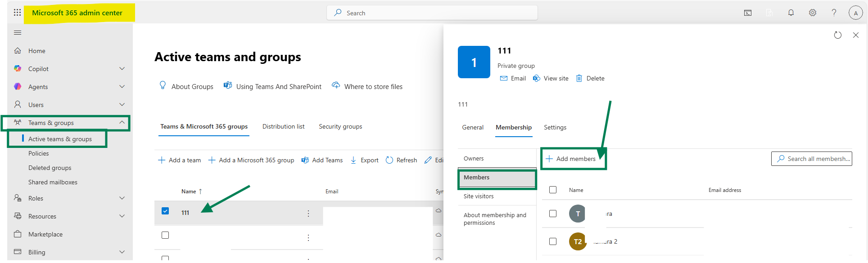
Task: Focus Search all membership field
Action: [811, 159]
